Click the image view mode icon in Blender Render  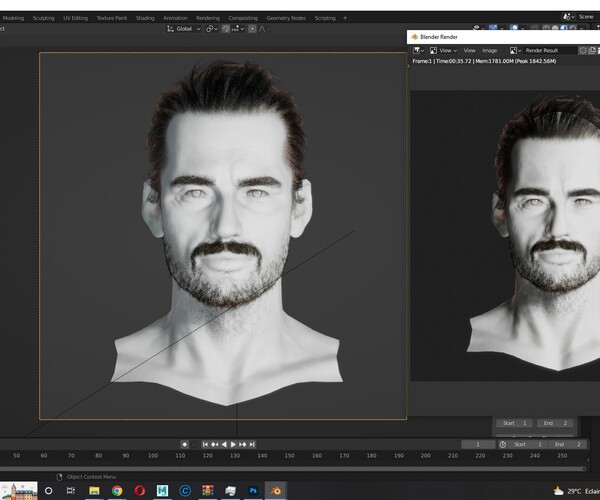coord(433,50)
